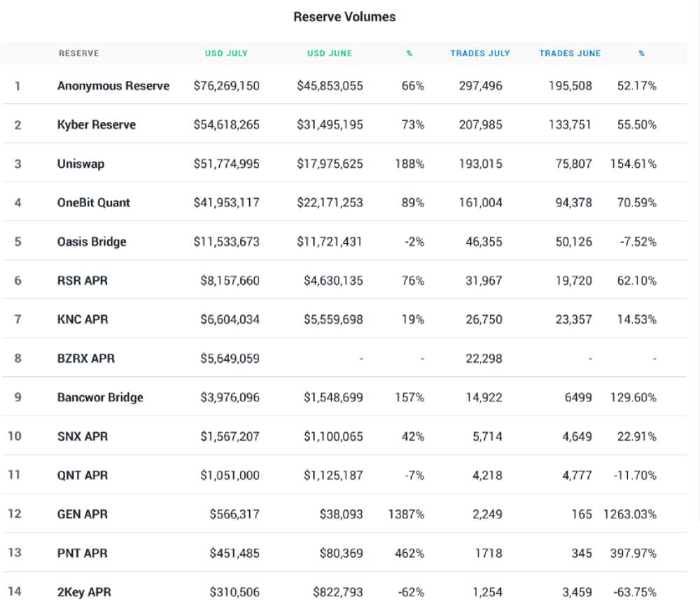Click the "-63.75%" cell

[x=635, y=592]
